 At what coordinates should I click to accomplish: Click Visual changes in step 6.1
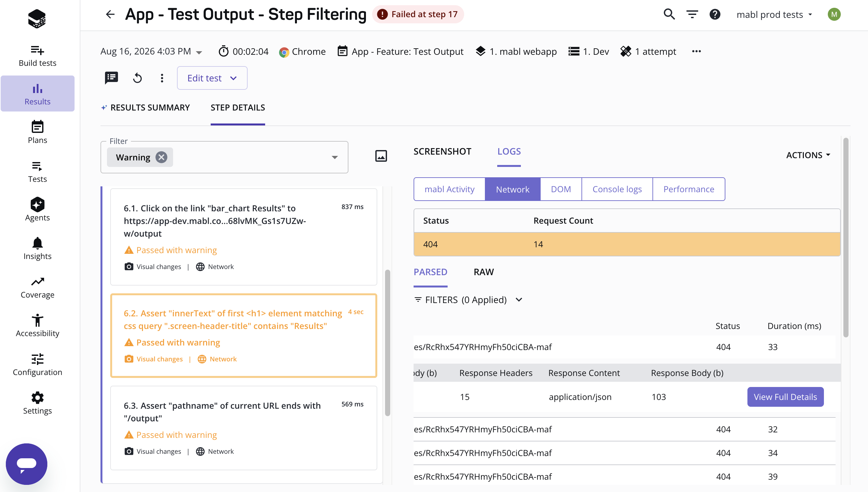pyautogui.click(x=153, y=267)
